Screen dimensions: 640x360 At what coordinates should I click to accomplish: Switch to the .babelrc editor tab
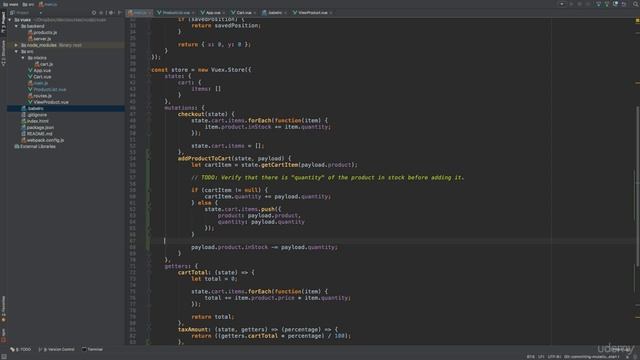coord(274,13)
